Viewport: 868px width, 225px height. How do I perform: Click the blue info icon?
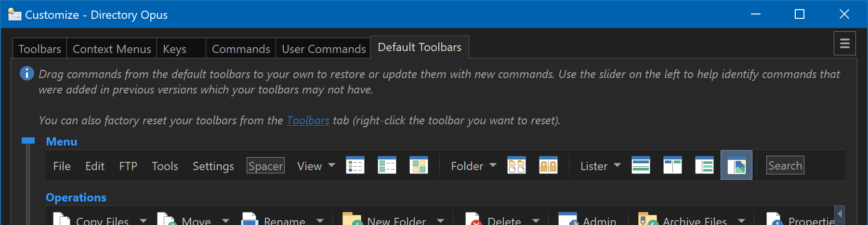pyautogui.click(x=27, y=73)
